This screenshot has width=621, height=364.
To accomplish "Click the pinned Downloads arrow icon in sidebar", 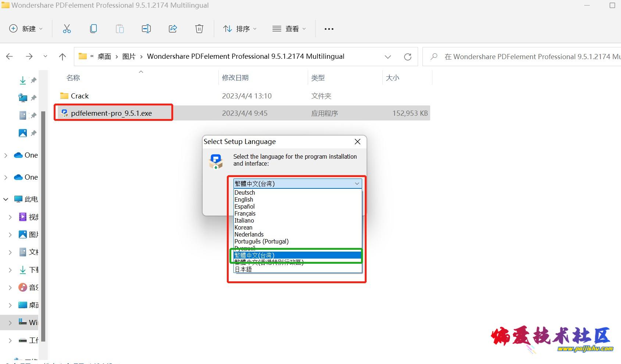I will [23, 80].
